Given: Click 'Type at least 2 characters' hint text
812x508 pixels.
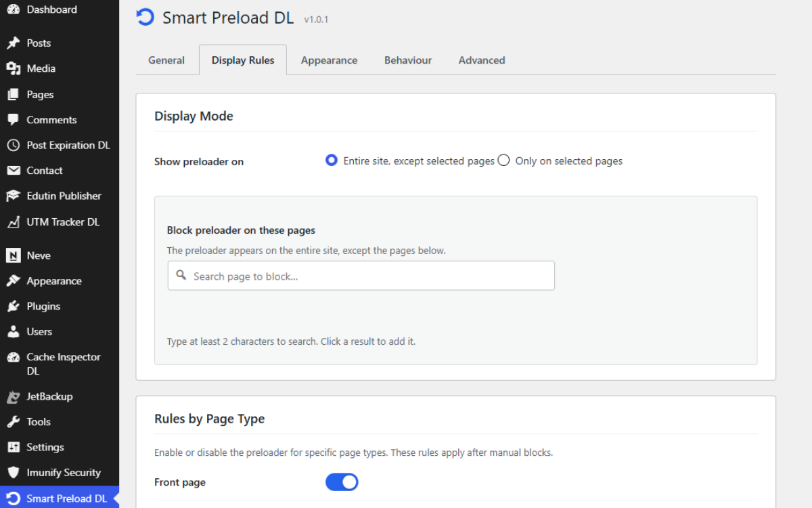Looking at the screenshot, I should point(291,341).
